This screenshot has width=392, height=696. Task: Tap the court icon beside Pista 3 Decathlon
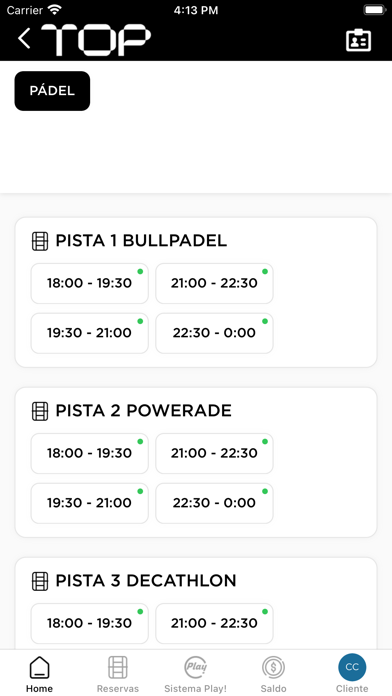point(40,581)
